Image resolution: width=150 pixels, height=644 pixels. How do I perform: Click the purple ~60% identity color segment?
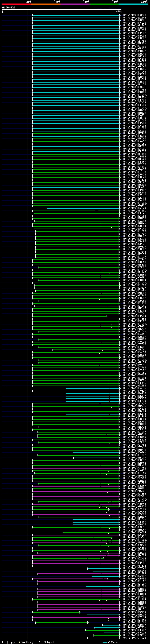click(x=75, y=4)
